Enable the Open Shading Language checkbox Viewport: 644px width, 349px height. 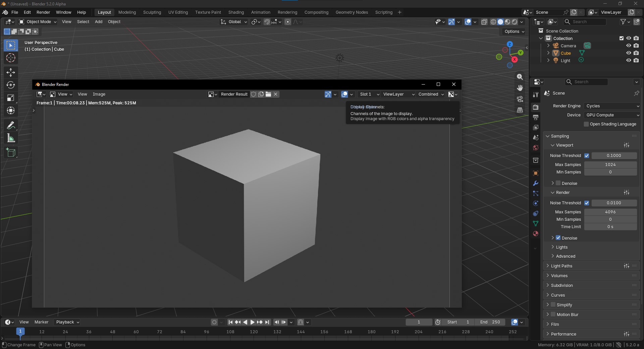pos(586,124)
